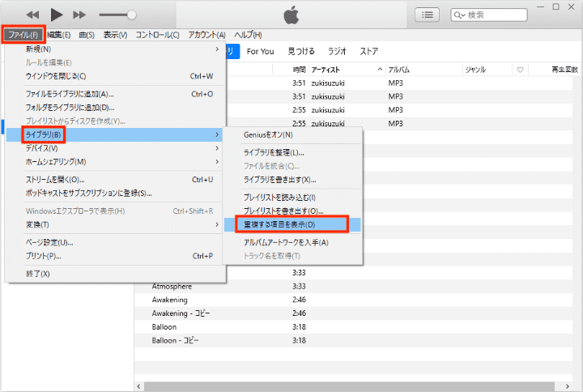Expand the 新規(N) submenu
This screenshot has width=583, height=392.
pos(116,49)
